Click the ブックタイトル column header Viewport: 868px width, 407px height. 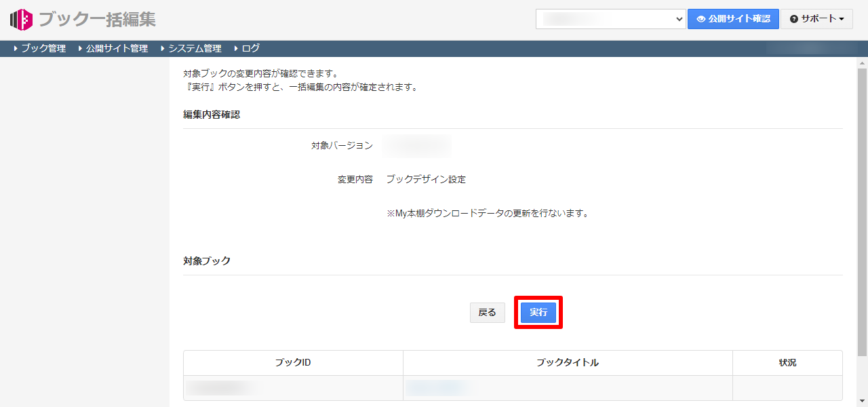(568, 363)
